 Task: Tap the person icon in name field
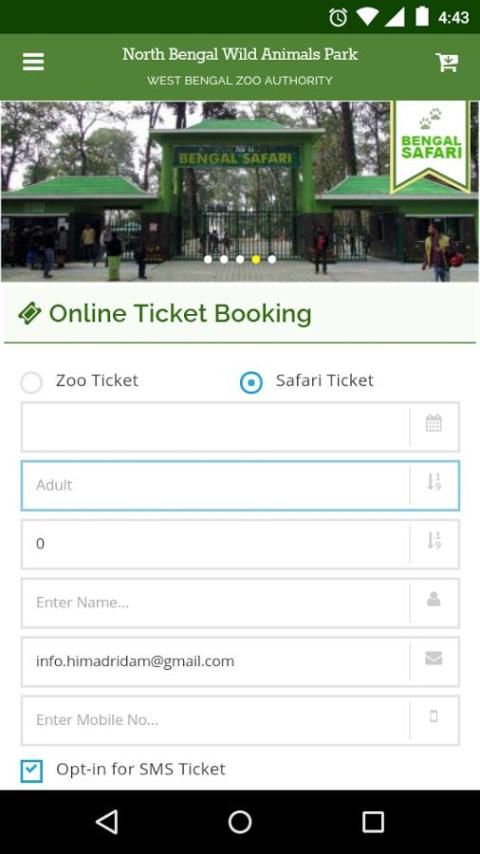pos(434,600)
